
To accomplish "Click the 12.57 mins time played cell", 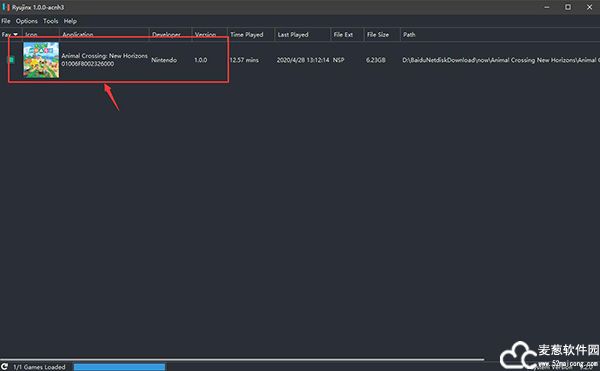I will click(244, 60).
